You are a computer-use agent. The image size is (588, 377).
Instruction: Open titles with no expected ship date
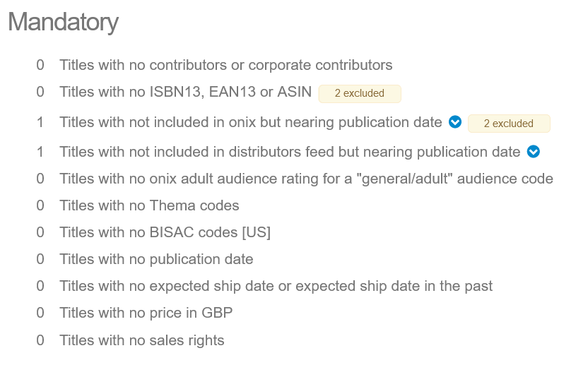pos(276,286)
